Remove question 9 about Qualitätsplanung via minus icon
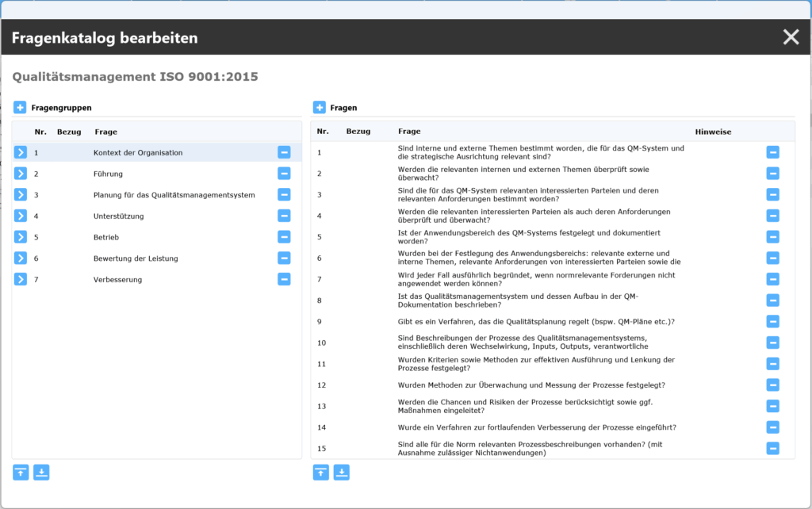This screenshot has width=812, height=509. 772,321
